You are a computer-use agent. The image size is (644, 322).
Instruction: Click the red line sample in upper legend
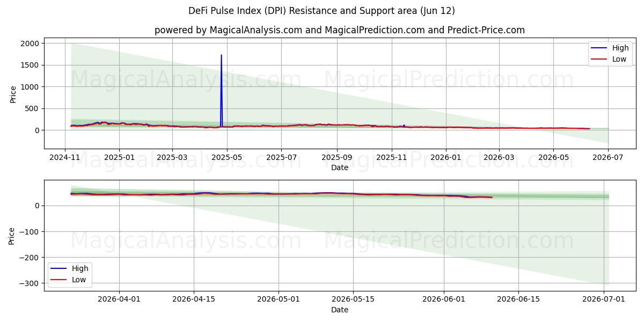(x=600, y=60)
